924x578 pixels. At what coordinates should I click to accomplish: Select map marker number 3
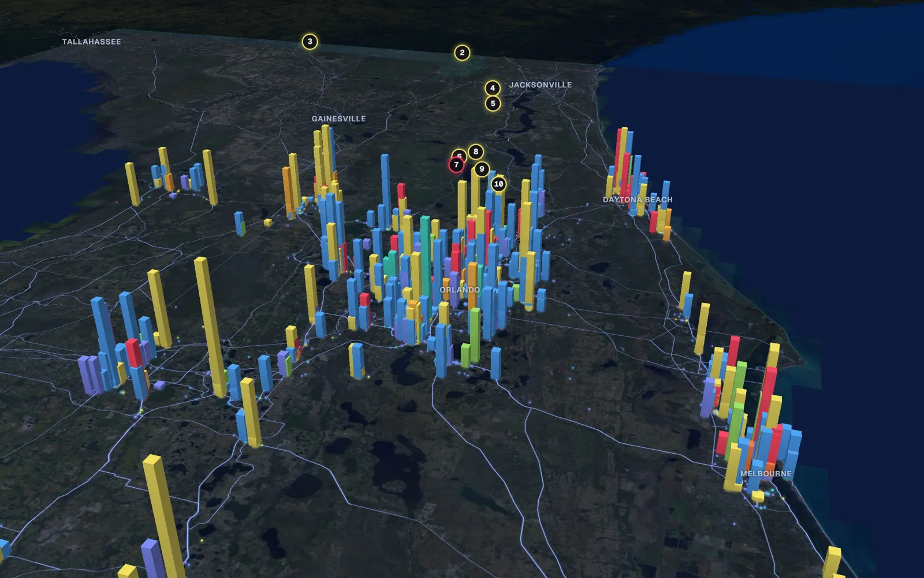310,42
